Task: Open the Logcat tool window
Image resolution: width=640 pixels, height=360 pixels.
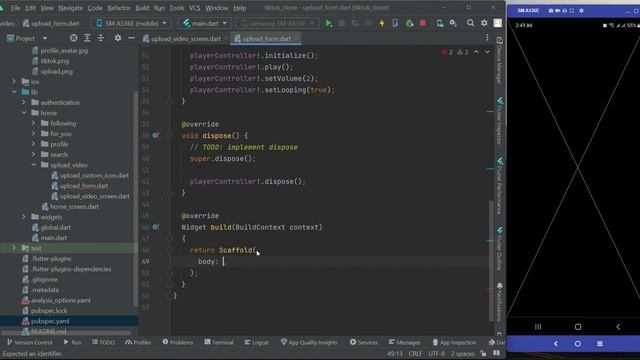Action: (256, 342)
